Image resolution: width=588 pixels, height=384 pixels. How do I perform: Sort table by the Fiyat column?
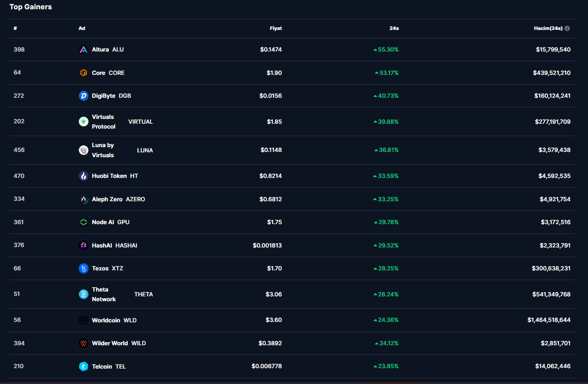(276, 28)
